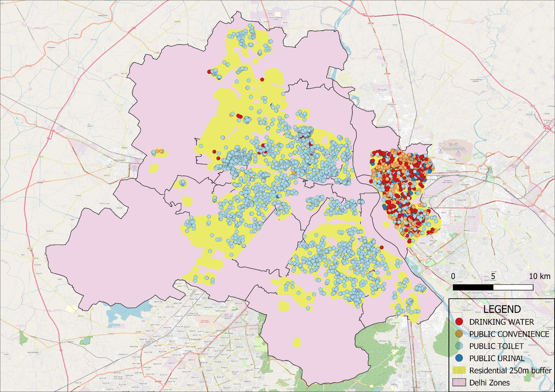This screenshot has height=392, width=555.
Task: Click the Bahadurgarh label on the map
Action: [120, 160]
